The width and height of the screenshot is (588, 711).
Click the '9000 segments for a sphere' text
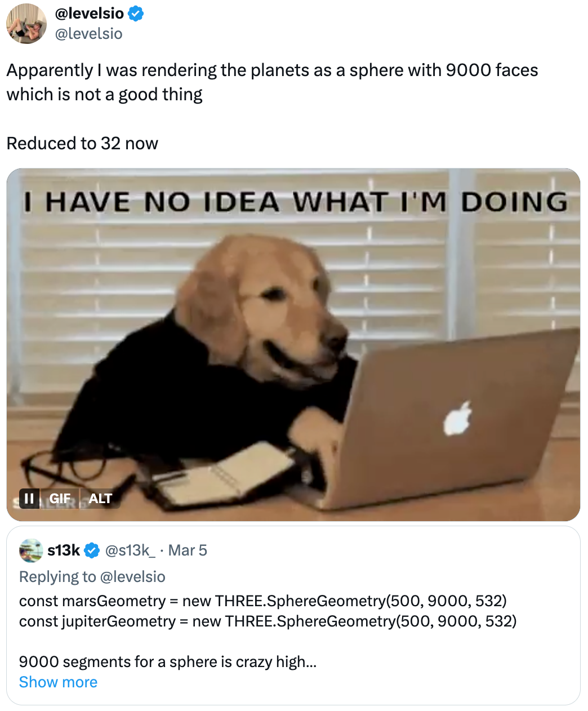(x=168, y=662)
